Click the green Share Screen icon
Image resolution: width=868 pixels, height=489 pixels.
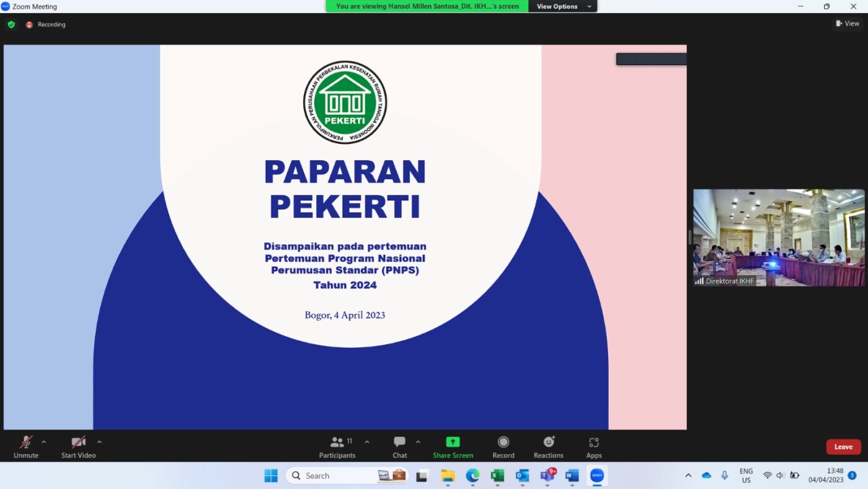click(453, 442)
